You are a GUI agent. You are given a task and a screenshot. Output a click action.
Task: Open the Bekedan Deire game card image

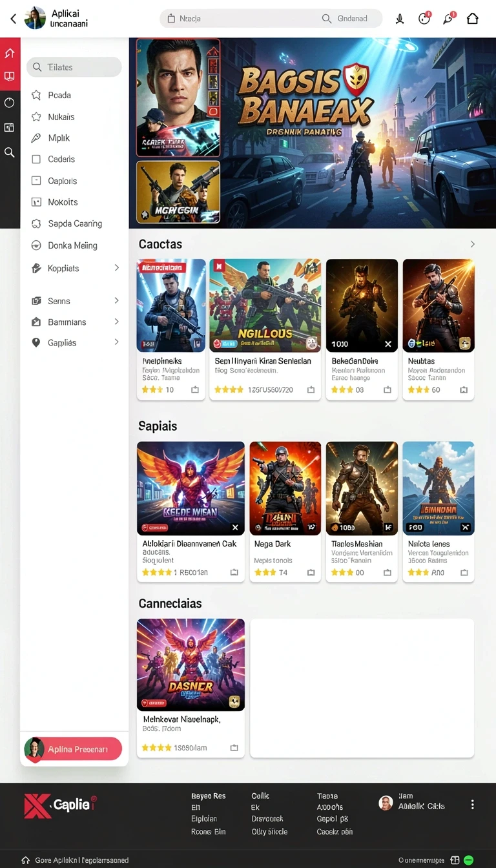point(362,305)
